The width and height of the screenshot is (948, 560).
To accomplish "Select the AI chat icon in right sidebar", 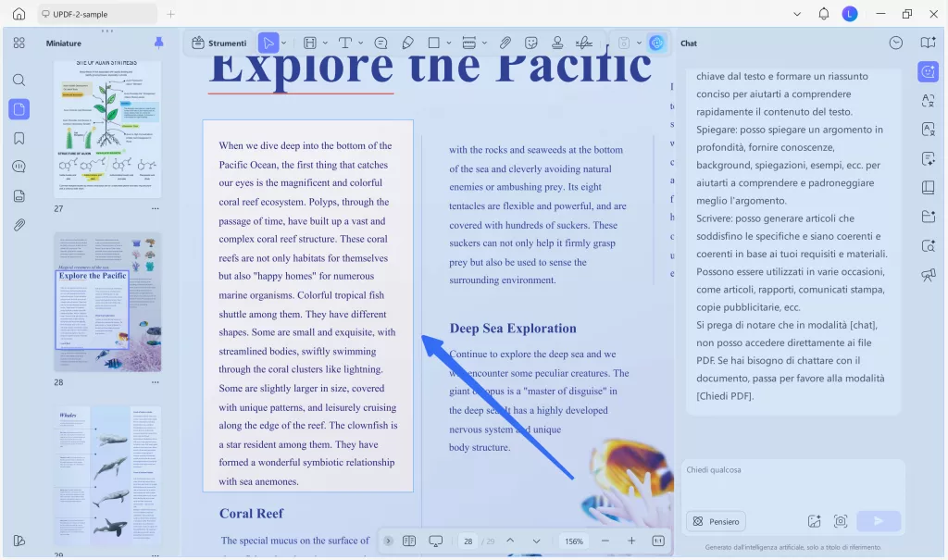I will [928, 72].
